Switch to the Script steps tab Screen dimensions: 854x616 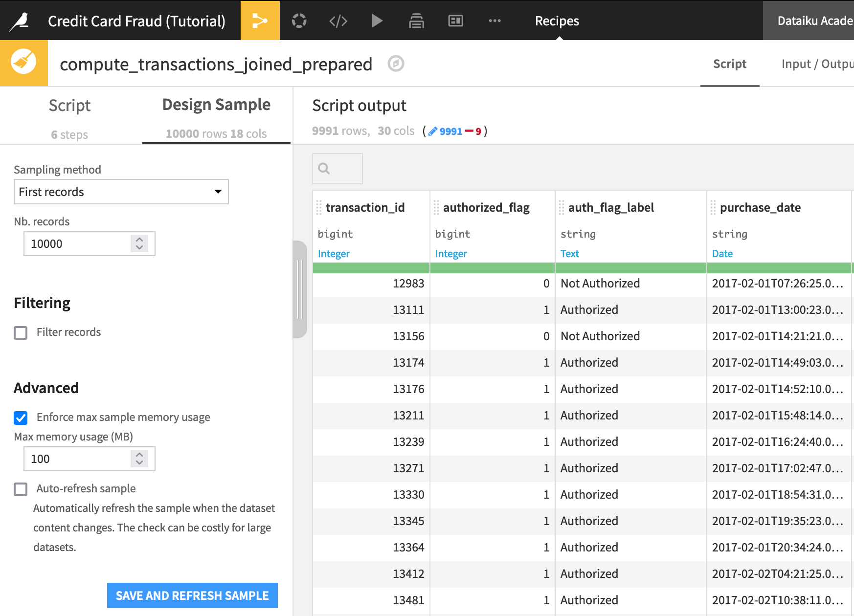click(69, 117)
